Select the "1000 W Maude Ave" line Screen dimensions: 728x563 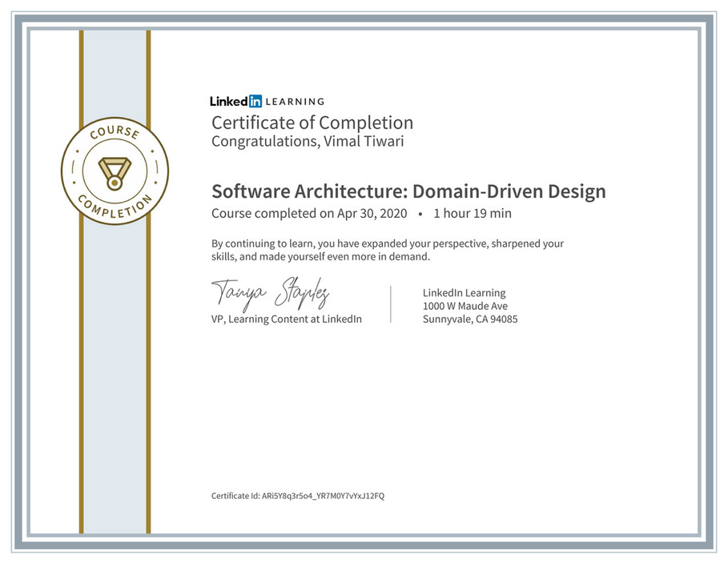tap(465, 306)
